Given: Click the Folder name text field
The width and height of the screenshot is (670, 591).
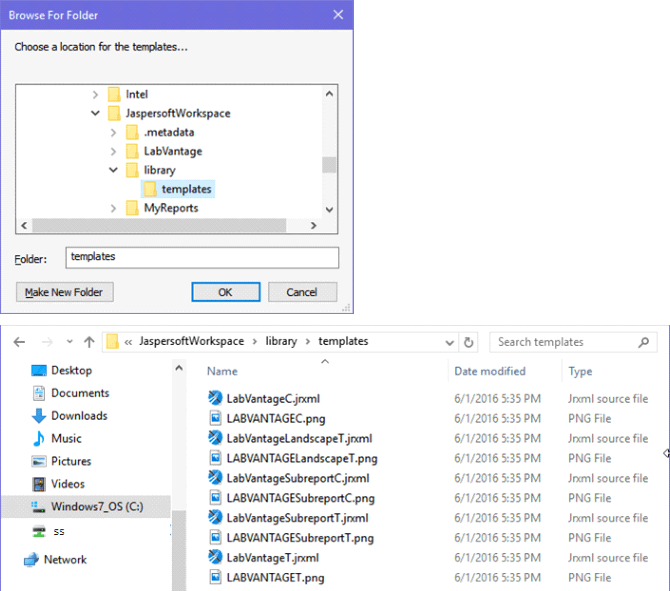Looking at the screenshot, I should pyautogui.click(x=202, y=257).
